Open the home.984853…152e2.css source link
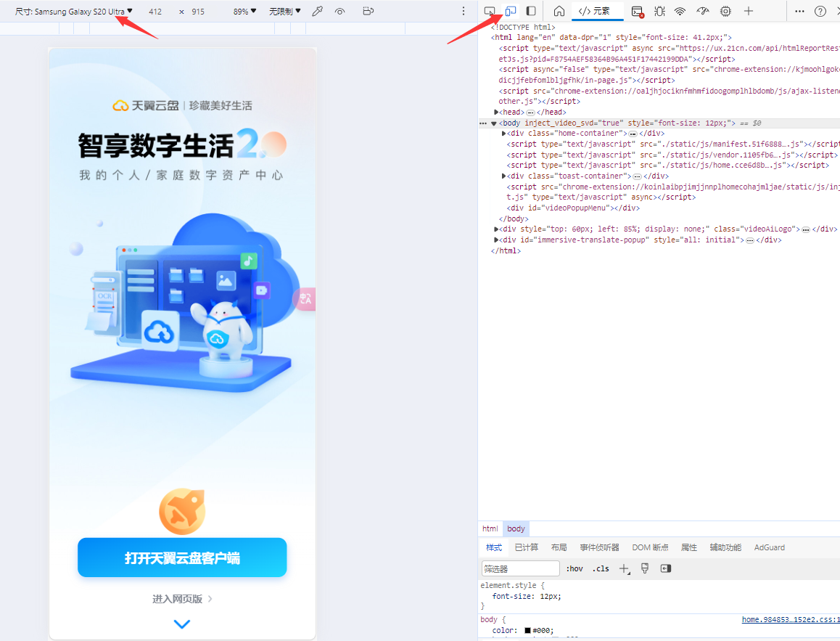Screen dimensions: 840x641 pyautogui.click(x=791, y=619)
